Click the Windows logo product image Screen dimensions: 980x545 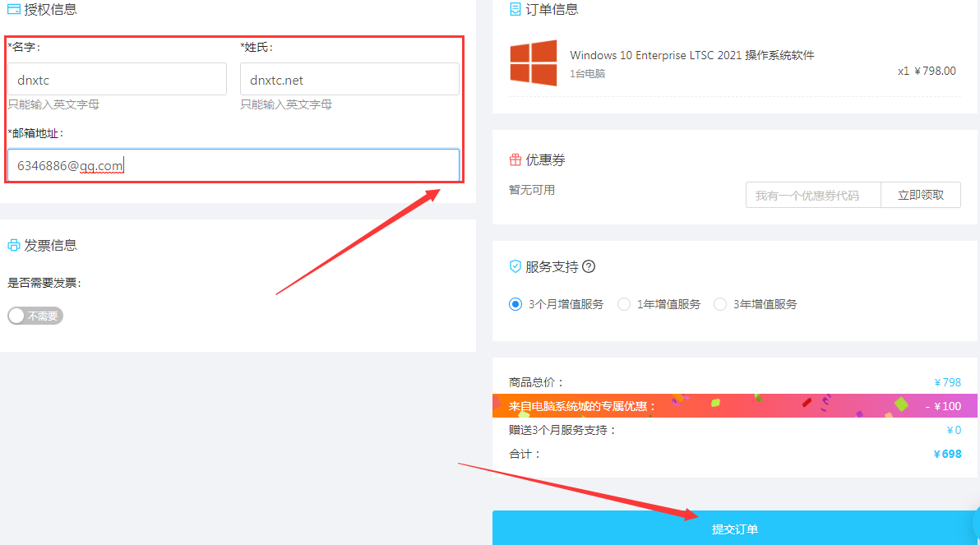tap(533, 62)
